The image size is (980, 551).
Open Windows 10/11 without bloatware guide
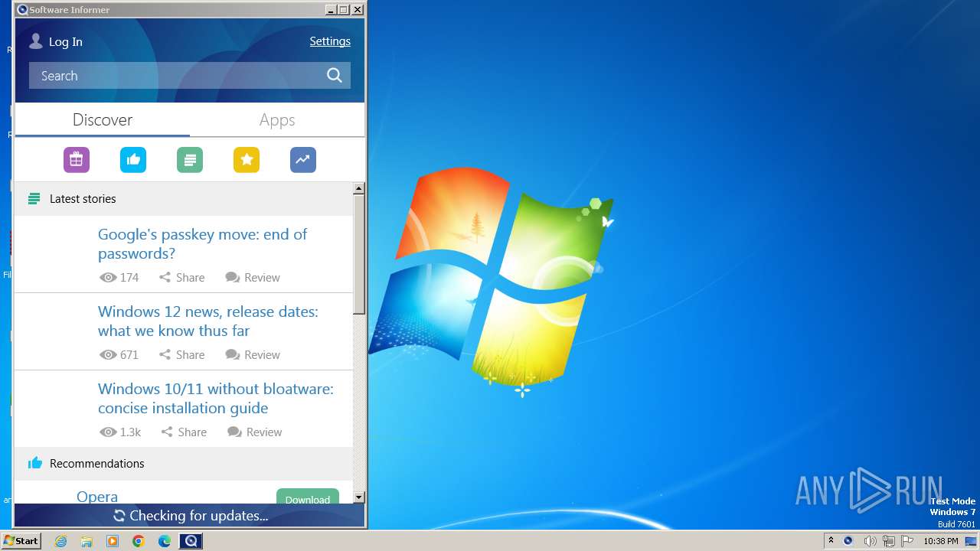(x=216, y=398)
